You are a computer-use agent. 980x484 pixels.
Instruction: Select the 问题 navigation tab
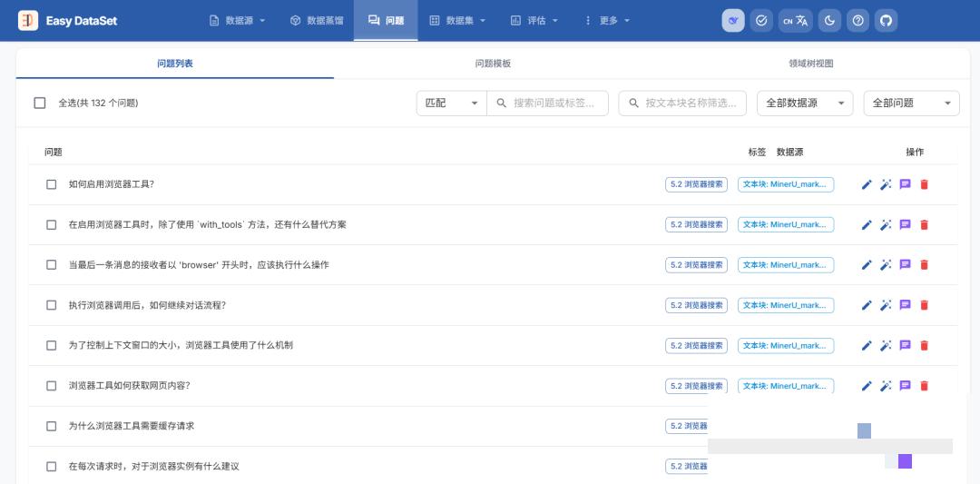[386, 21]
